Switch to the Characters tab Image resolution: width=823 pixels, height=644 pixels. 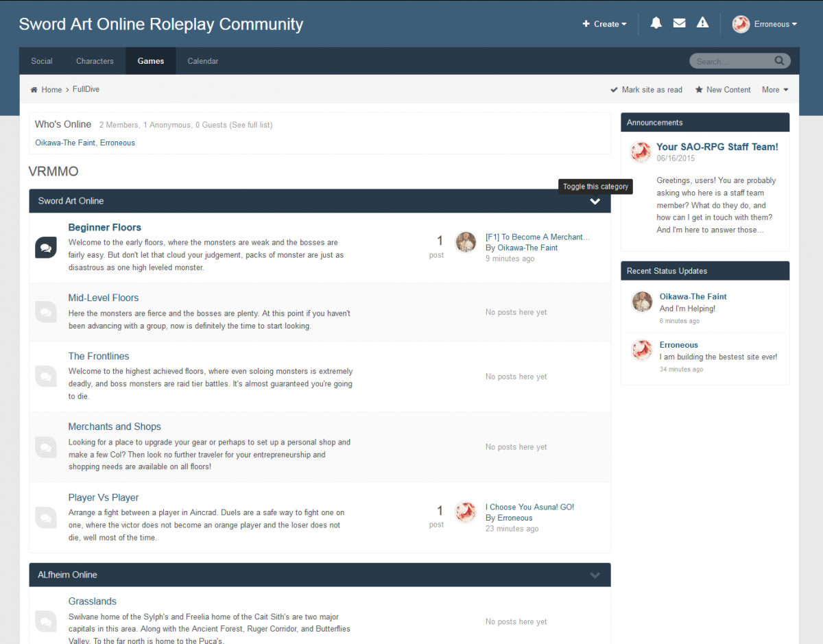point(95,61)
